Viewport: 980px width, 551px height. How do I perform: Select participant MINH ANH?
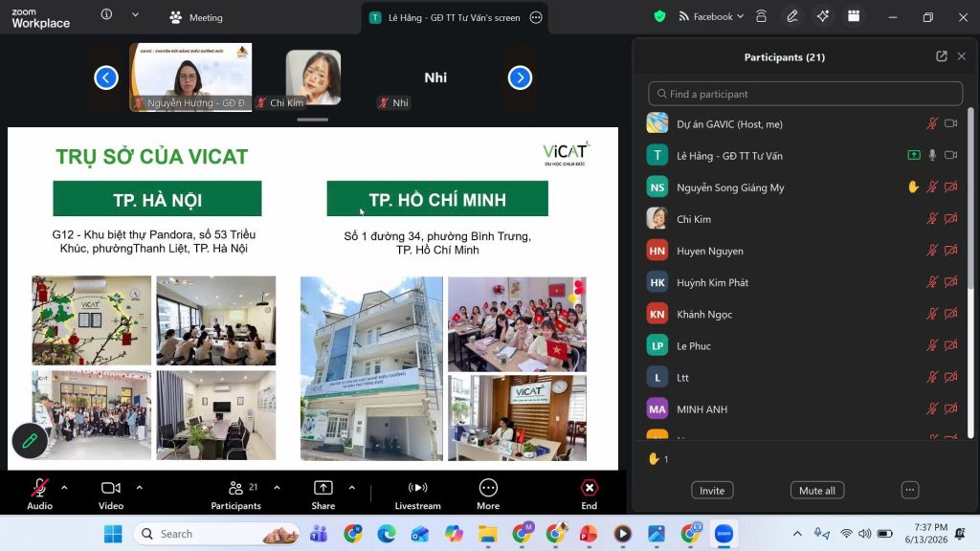(x=803, y=409)
